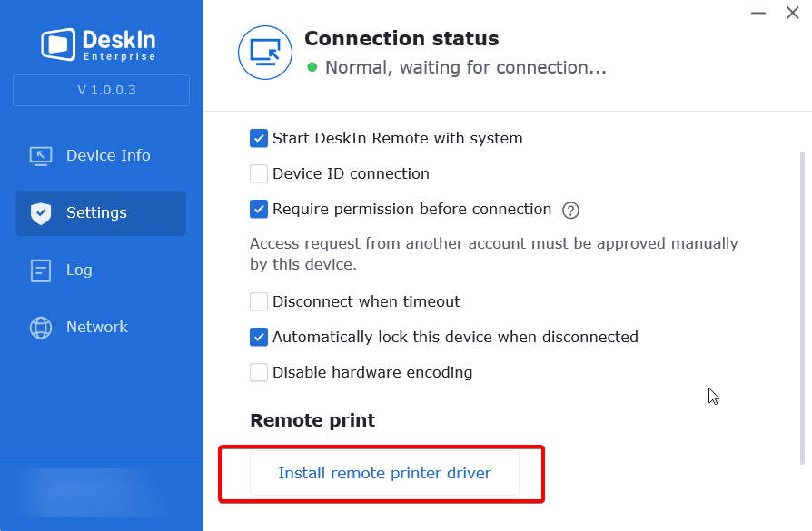Toggle Automatically lock this device when disconnected
The image size is (812, 531).
point(259,337)
